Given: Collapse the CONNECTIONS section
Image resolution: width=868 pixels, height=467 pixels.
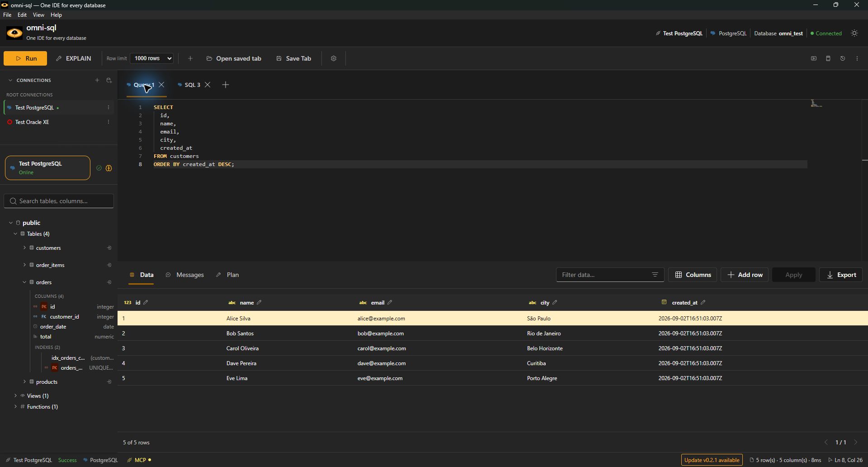Looking at the screenshot, I should pyautogui.click(x=10, y=80).
